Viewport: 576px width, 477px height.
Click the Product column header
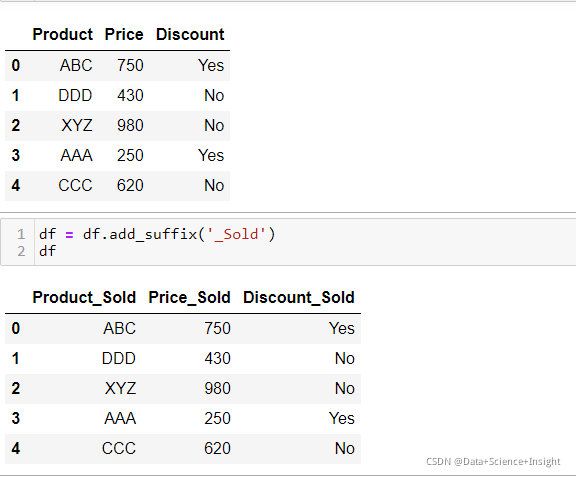pos(62,35)
